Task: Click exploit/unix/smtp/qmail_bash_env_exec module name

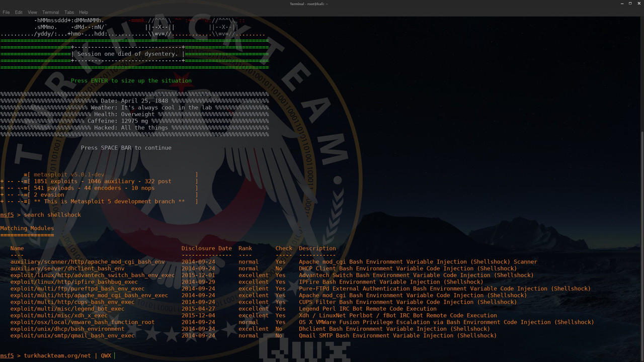Action: tap(72, 335)
